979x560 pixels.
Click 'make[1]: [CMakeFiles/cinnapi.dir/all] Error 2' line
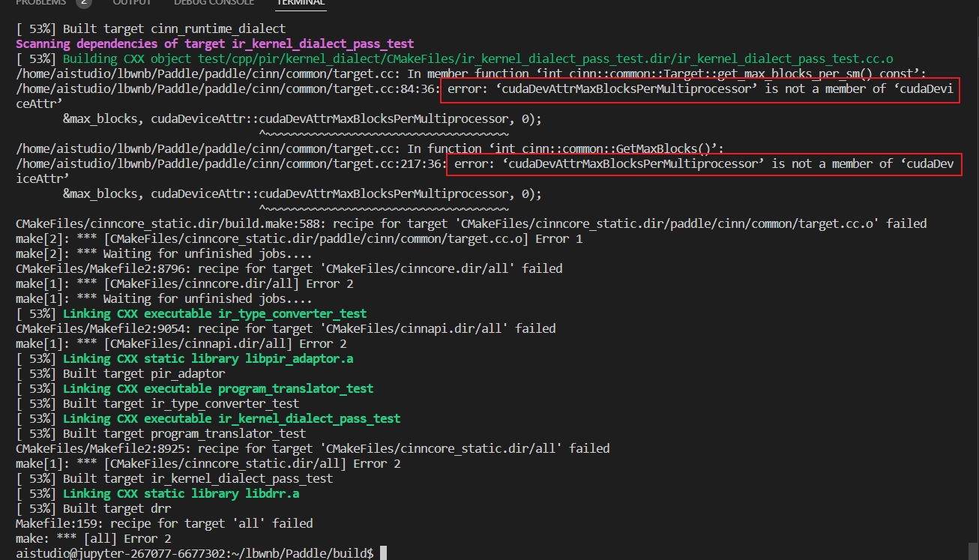[181, 344]
